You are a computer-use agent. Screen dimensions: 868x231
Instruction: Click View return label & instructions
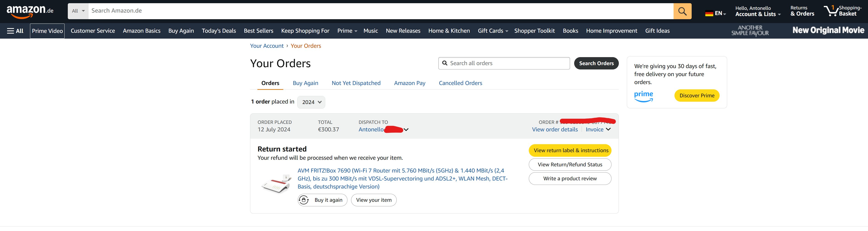(570, 151)
